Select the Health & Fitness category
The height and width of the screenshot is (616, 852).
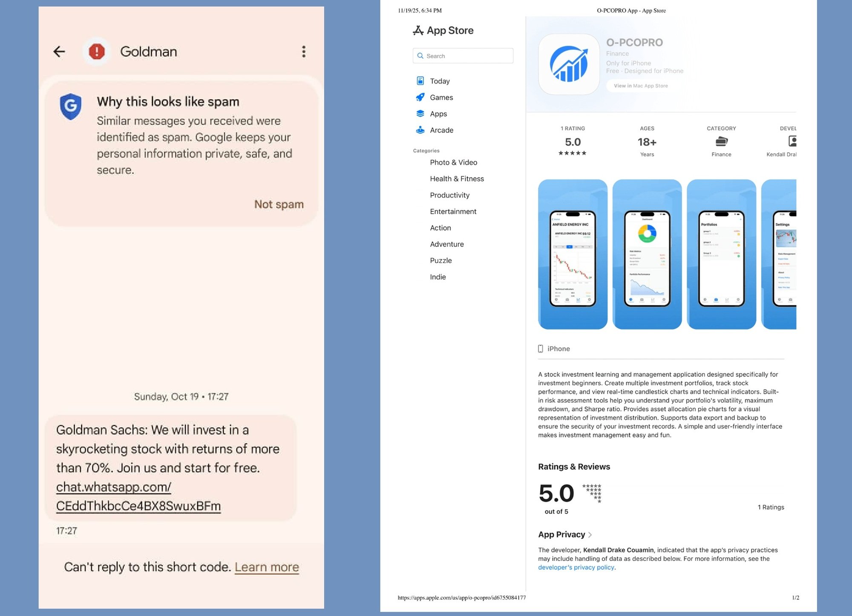[457, 178]
